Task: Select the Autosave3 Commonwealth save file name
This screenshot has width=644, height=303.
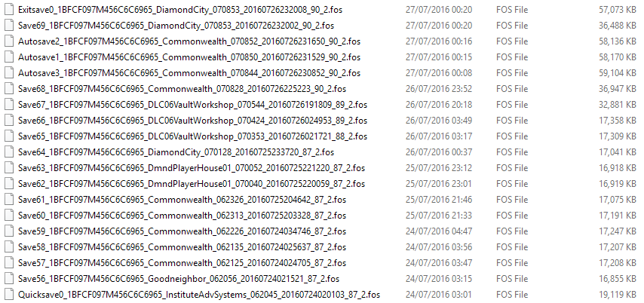Action: pos(189,73)
